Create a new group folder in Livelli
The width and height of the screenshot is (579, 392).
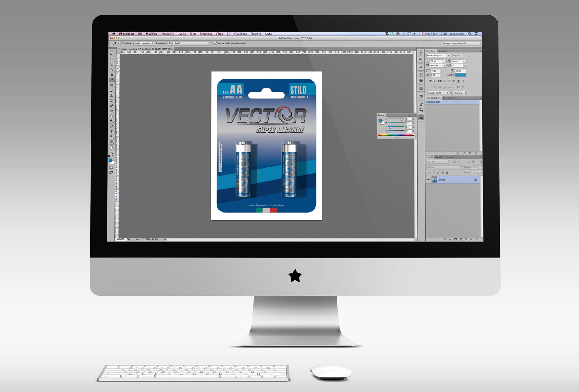[x=466, y=239]
